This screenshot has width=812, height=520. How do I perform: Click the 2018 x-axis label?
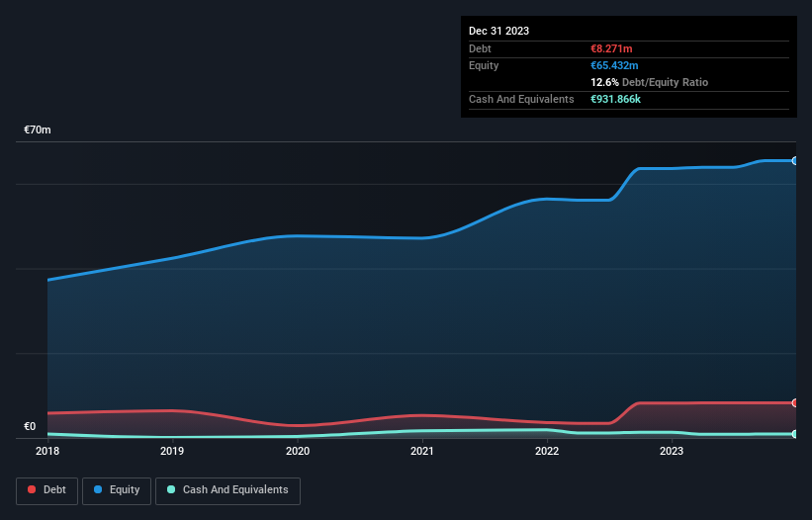[x=47, y=451]
